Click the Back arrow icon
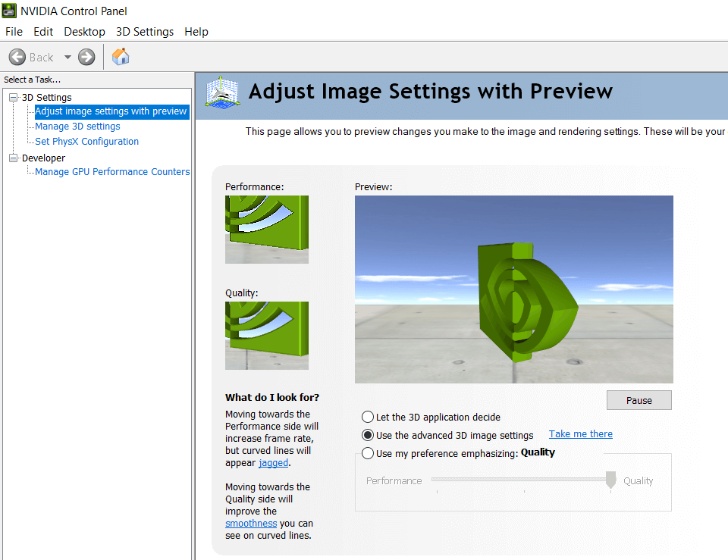 [17, 57]
